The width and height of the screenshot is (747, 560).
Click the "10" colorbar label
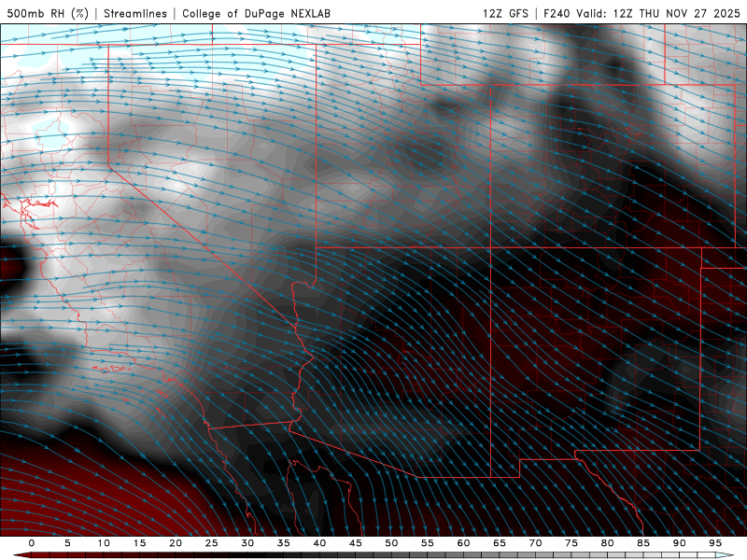(104, 543)
